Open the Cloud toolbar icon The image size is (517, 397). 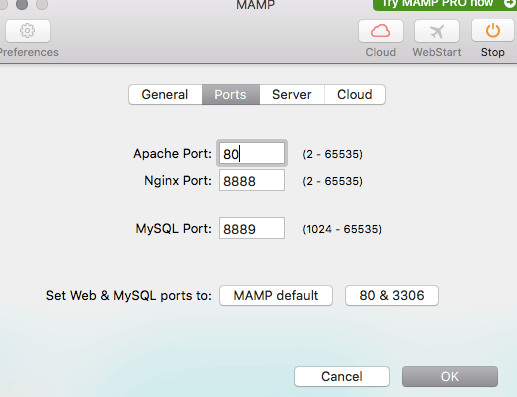[x=381, y=31]
